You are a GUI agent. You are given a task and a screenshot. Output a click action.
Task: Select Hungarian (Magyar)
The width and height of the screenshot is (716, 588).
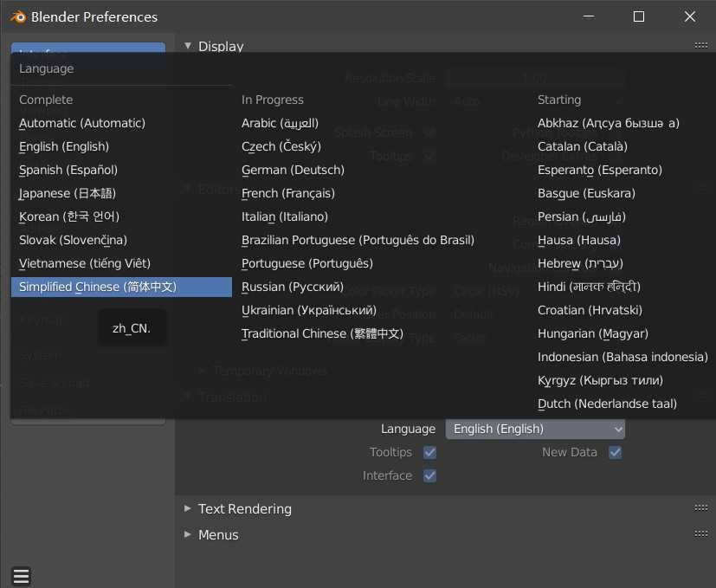[x=593, y=333]
